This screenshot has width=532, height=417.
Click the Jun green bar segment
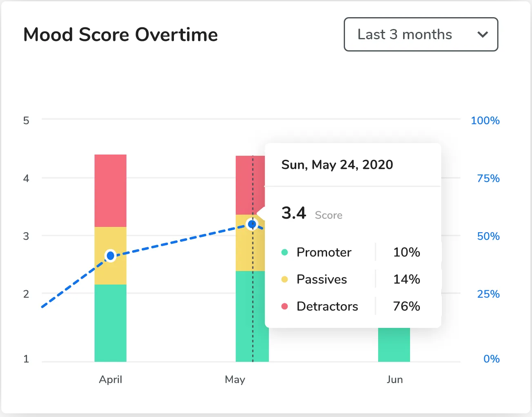coord(394,345)
